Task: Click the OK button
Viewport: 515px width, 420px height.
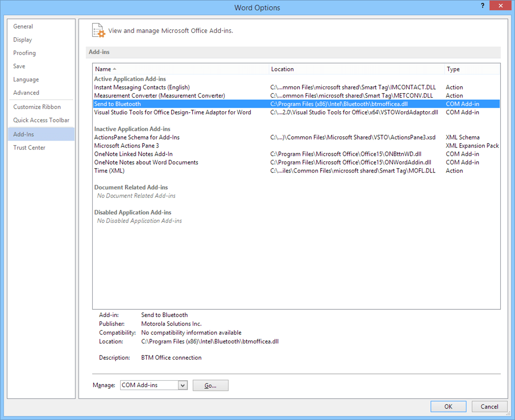Action: [x=448, y=406]
